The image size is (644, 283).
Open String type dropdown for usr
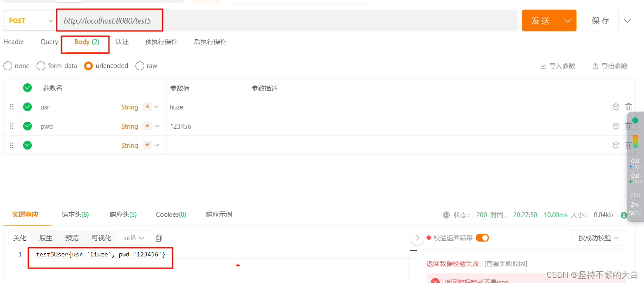129,107
